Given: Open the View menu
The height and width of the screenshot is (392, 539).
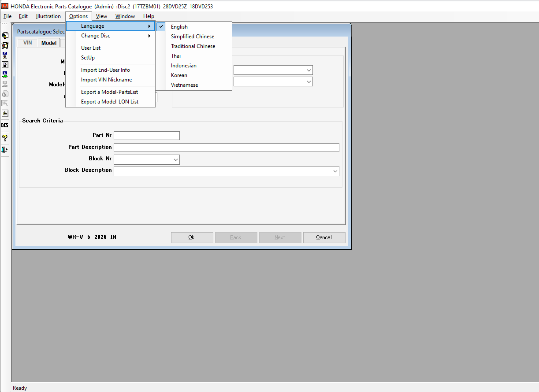Looking at the screenshot, I should coord(101,16).
